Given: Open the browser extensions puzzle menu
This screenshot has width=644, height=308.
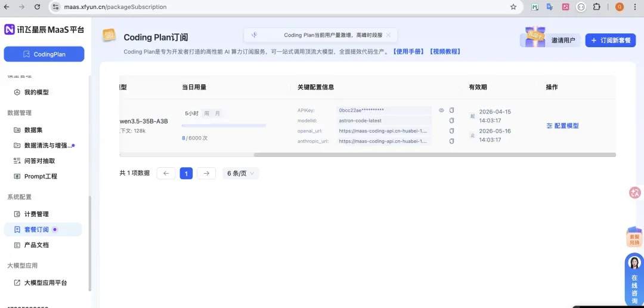Looking at the screenshot, I should [x=597, y=7].
